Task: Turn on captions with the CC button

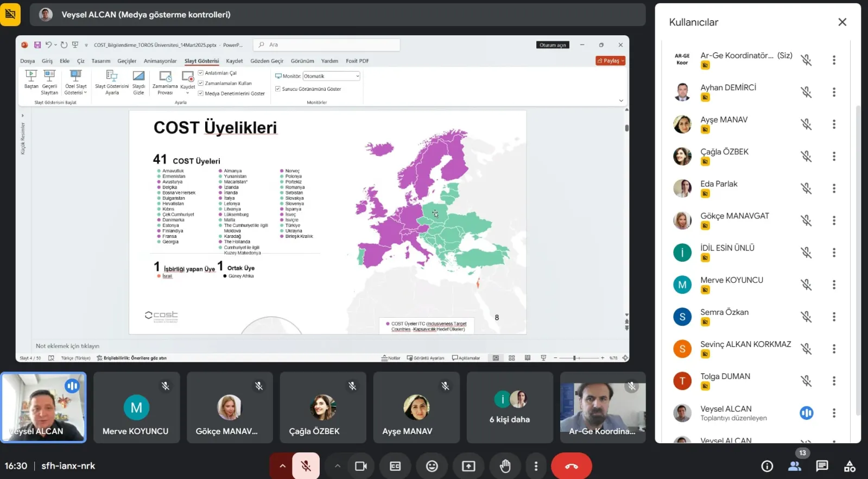Action: (395, 466)
